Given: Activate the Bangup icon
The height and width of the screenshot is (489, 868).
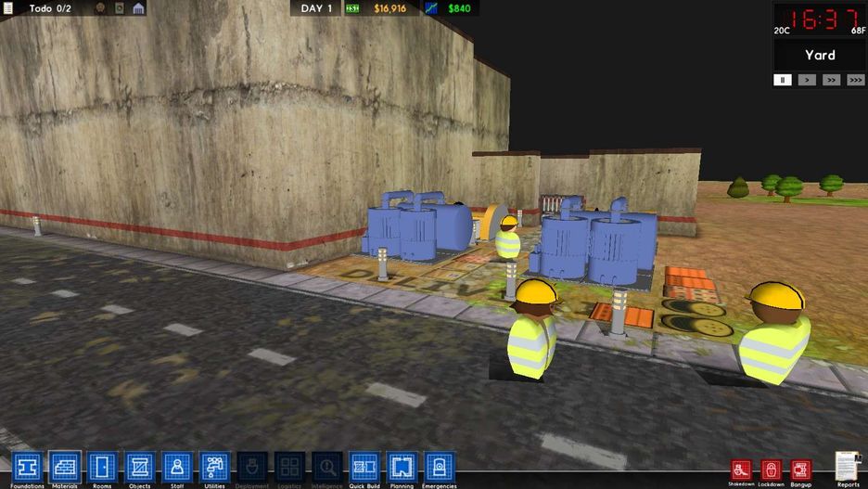Looking at the screenshot, I should point(801,470).
